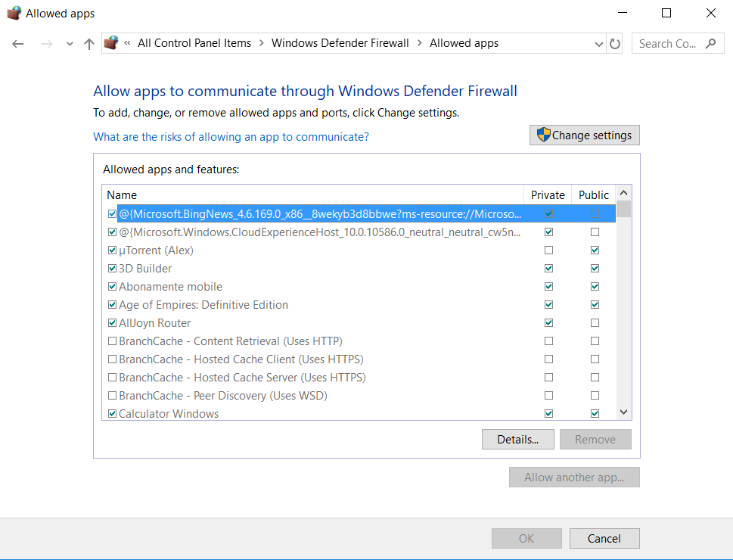This screenshot has height=560, width=733.
Task: Toggle Public checkbox for 3D Builder
Action: [595, 268]
